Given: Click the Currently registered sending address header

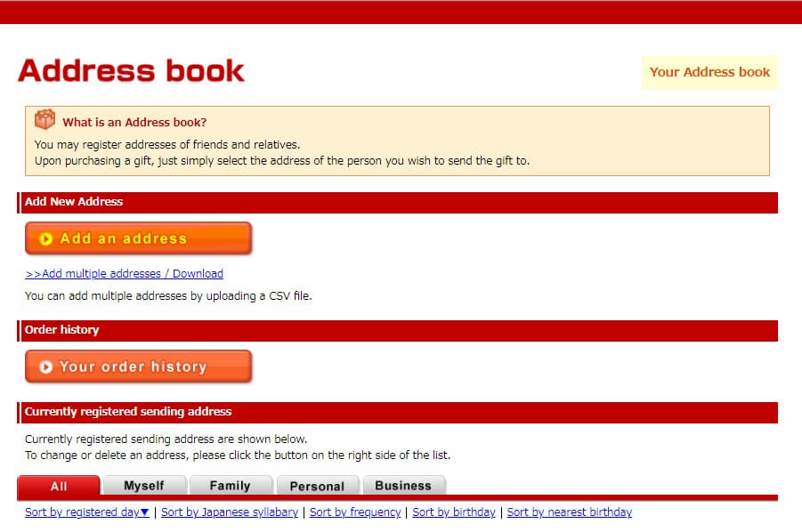Looking at the screenshot, I should tap(128, 412).
